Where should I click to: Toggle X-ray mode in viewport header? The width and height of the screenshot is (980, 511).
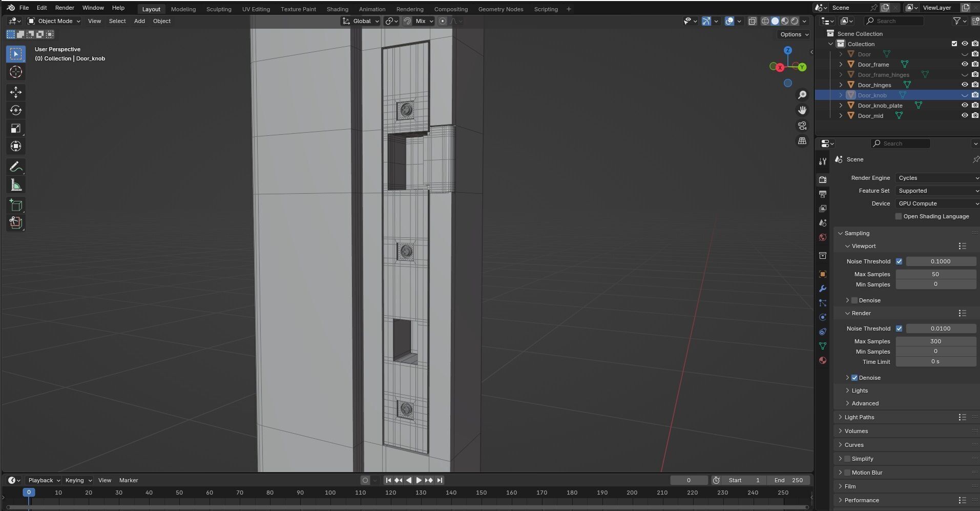[x=752, y=21]
